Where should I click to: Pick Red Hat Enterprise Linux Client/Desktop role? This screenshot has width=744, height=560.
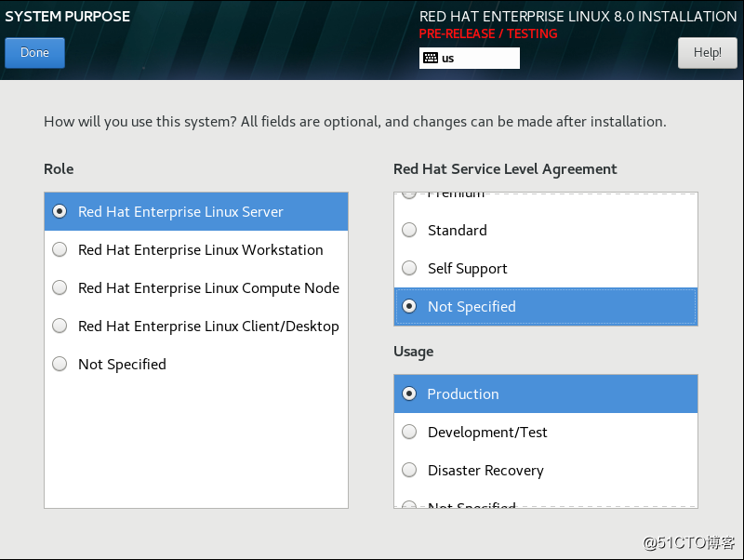tap(196, 326)
